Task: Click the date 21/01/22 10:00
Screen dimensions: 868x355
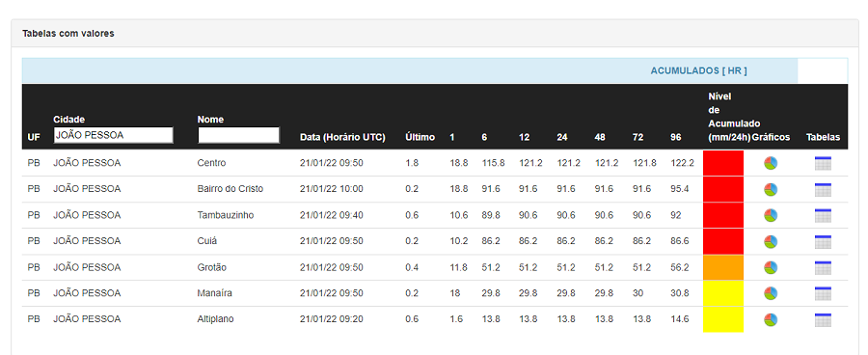Action: 332,189
